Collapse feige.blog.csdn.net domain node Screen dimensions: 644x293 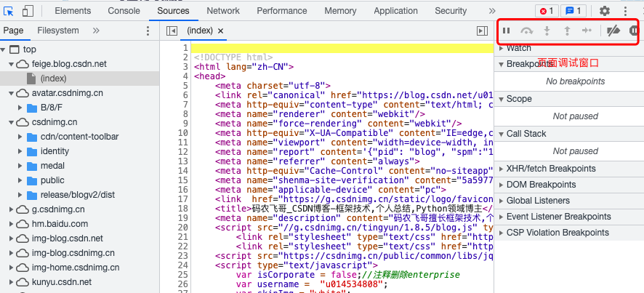coord(11,64)
